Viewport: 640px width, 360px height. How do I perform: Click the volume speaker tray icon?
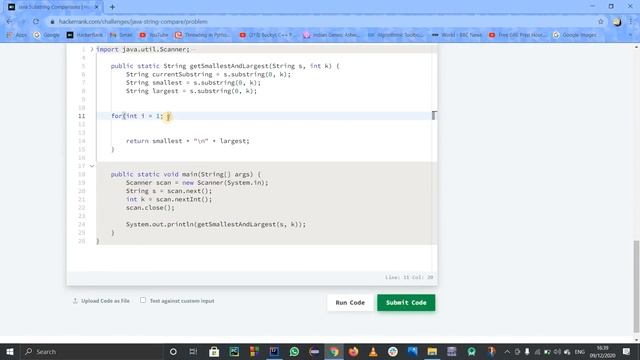point(557,351)
